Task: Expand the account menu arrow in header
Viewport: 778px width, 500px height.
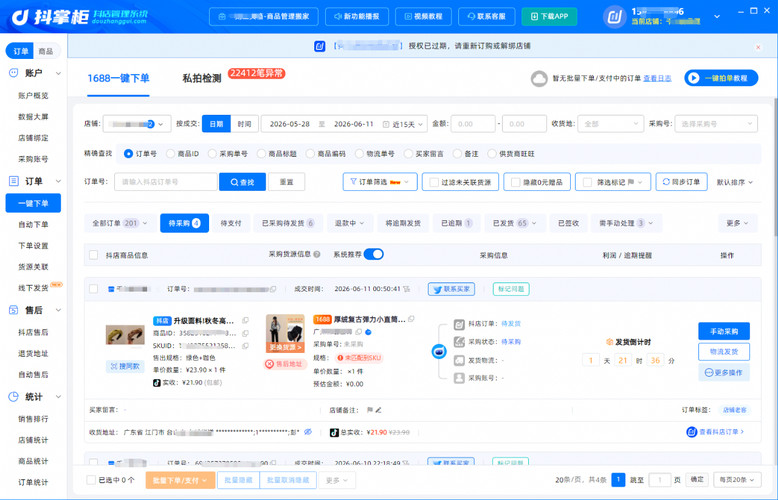Action: point(716,17)
